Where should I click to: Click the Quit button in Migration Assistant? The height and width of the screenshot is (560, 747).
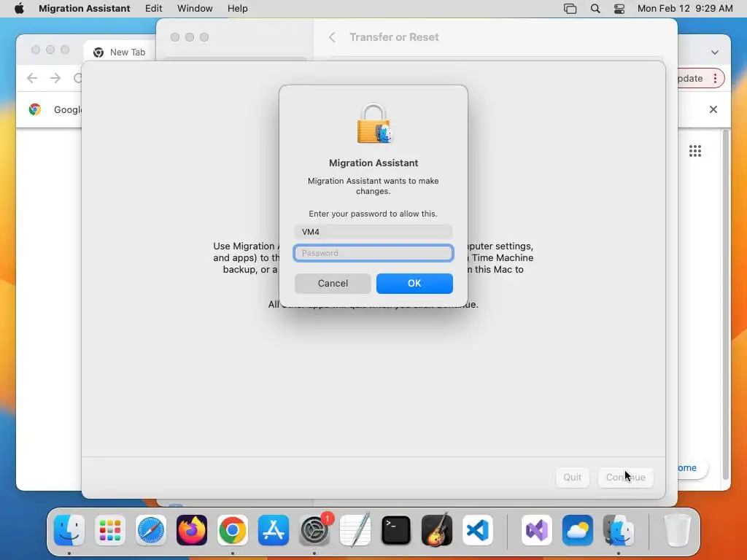click(572, 477)
